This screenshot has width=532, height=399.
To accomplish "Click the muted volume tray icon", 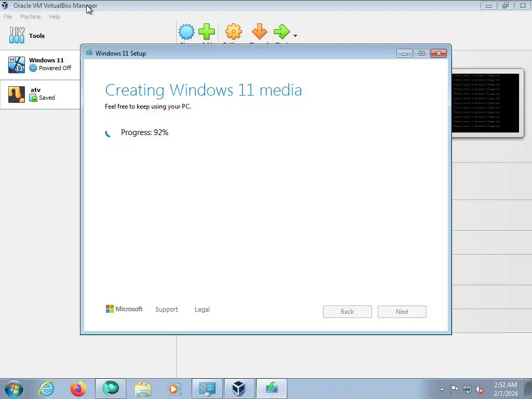I will [480, 390].
